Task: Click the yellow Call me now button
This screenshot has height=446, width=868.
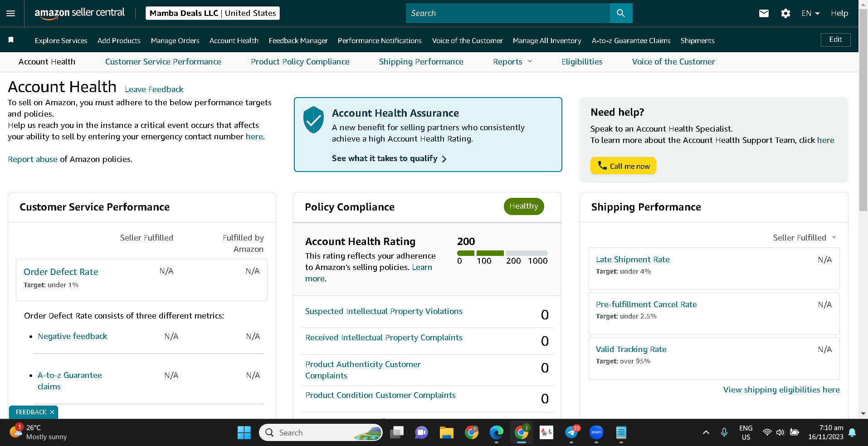Action: coord(623,166)
